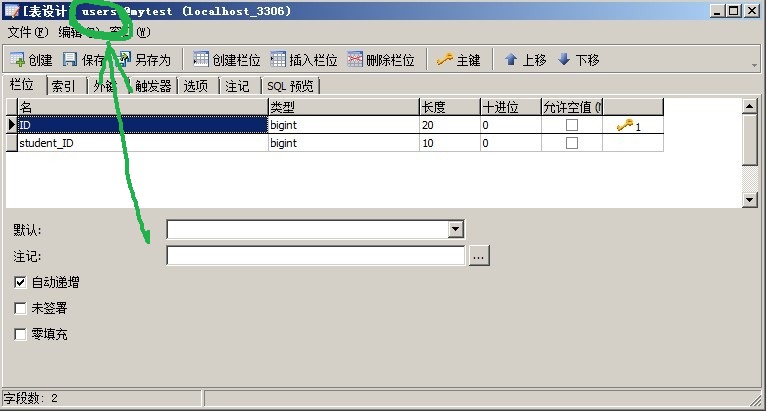Click bigint type cell of student_ID row

coord(344,143)
